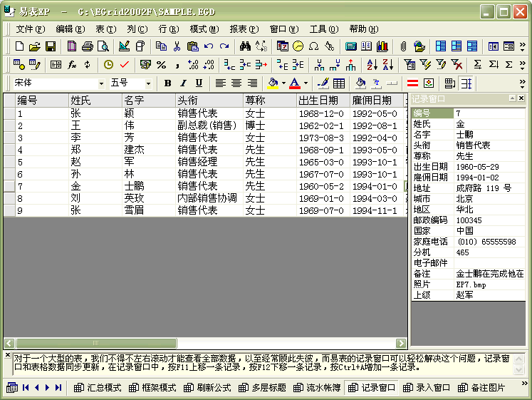The height and width of the screenshot is (400, 532).
Task: Open the 五号 font size dropdown
Action: point(148,83)
